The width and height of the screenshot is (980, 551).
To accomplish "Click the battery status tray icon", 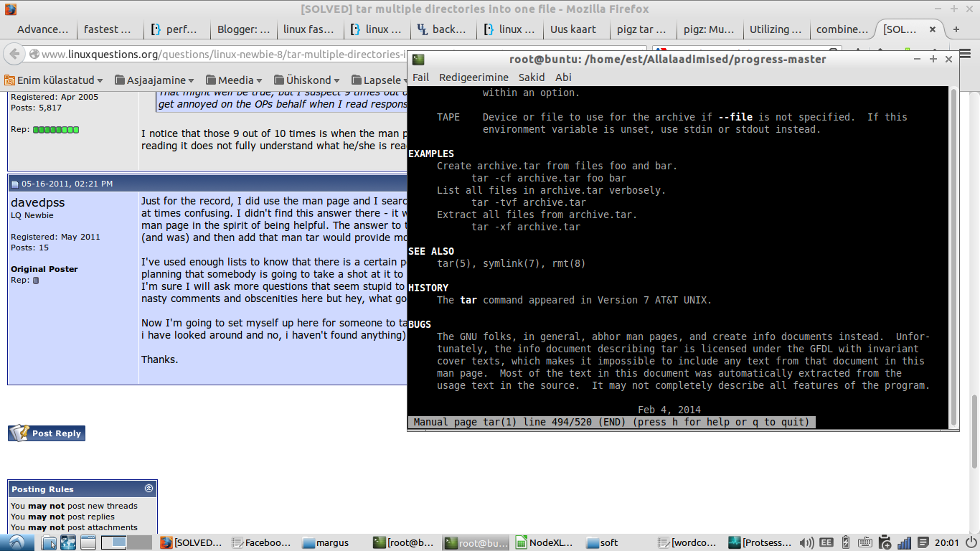I will click(845, 542).
